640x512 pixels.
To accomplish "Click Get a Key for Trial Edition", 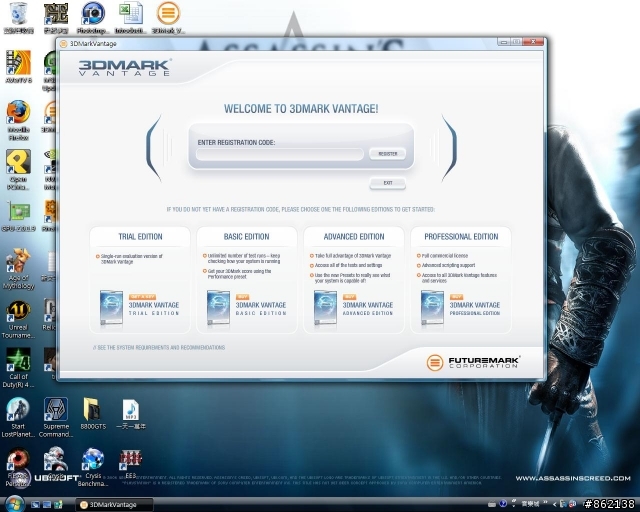I will (x=142, y=297).
